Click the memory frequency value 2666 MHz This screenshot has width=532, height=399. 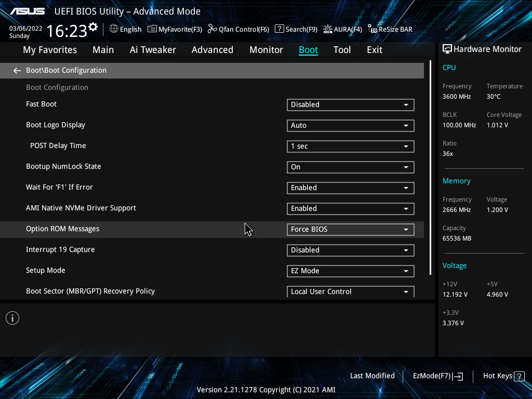pos(457,210)
